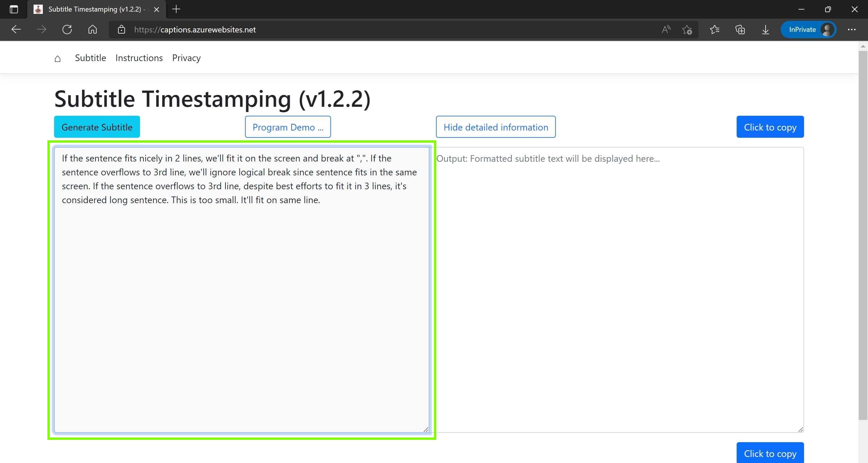868x463 pixels.
Task: Open the browser Home page icon
Action: pyautogui.click(x=92, y=30)
